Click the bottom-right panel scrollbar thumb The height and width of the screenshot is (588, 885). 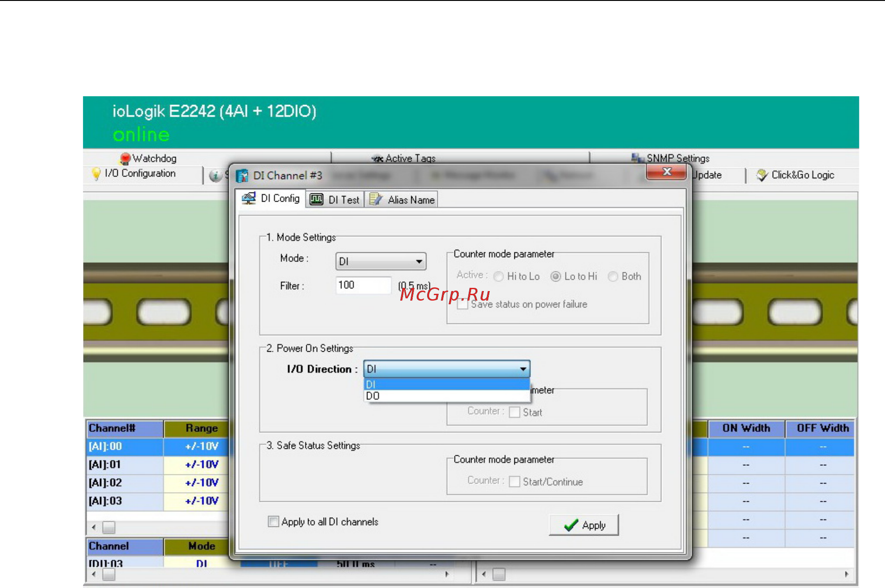499,574
